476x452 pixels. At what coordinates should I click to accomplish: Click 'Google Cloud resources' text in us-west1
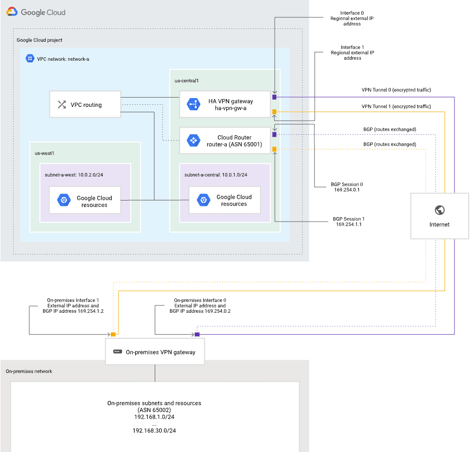tap(95, 201)
